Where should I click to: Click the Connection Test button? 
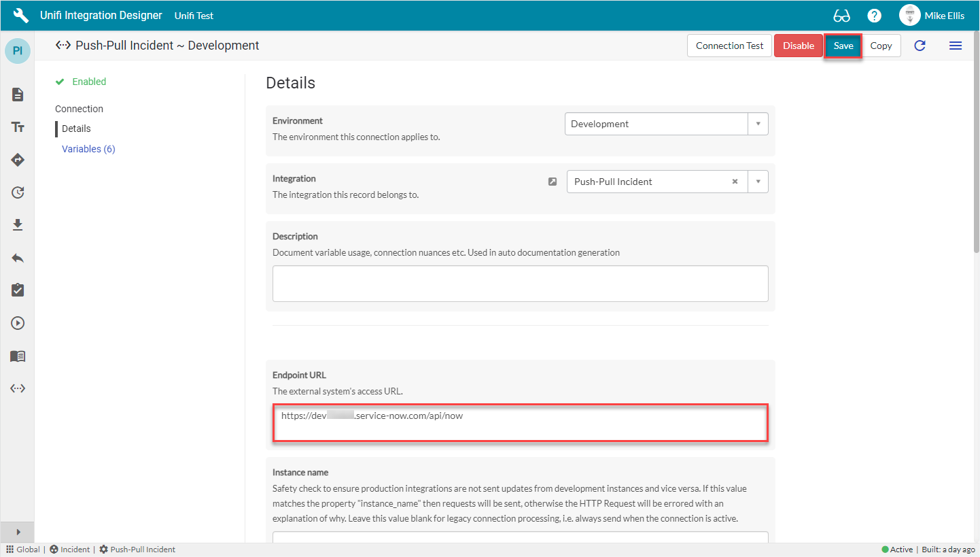[x=729, y=46]
